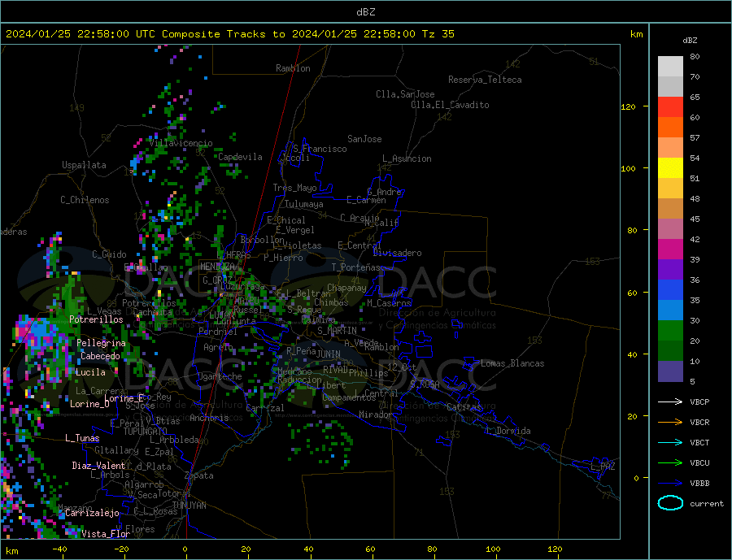
Task: Click the white VBCP arrow icon
Action: click(670, 402)
